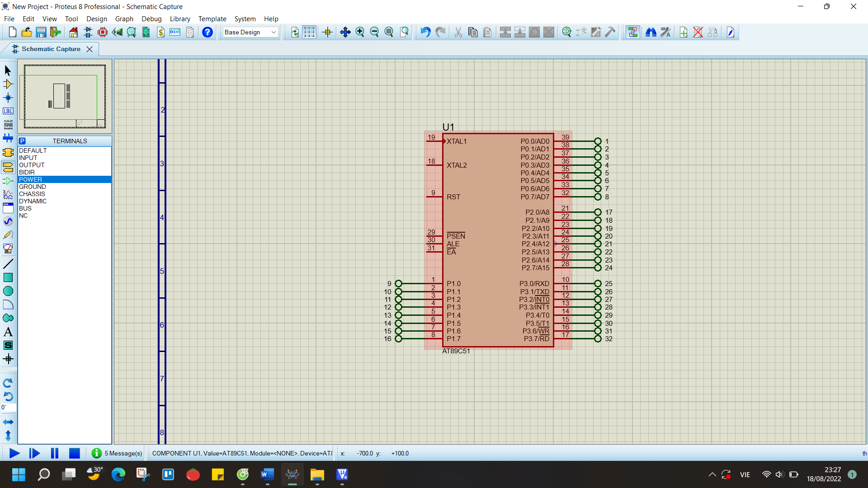Toggle the grid display button
868x488 pixels.
[x=309, y=32]
